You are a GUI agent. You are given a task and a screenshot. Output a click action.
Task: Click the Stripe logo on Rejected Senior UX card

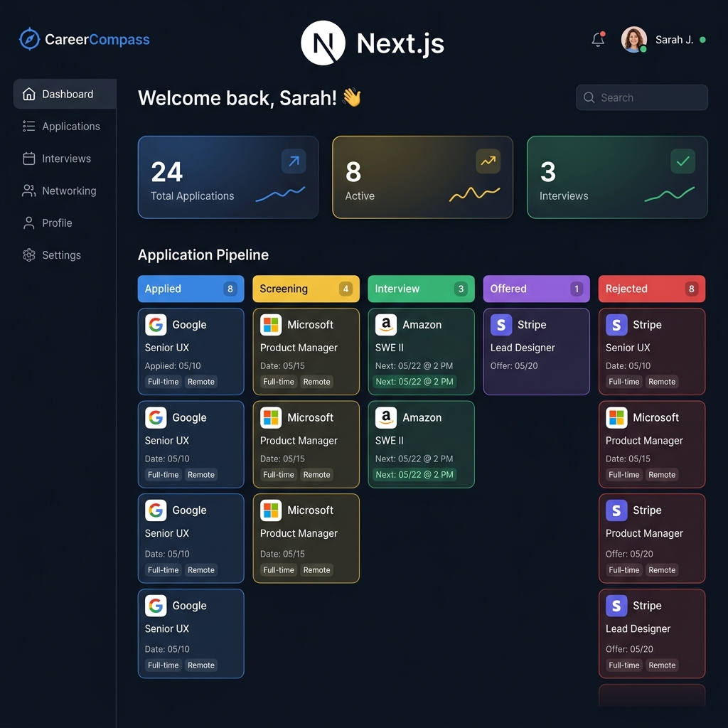616,324
